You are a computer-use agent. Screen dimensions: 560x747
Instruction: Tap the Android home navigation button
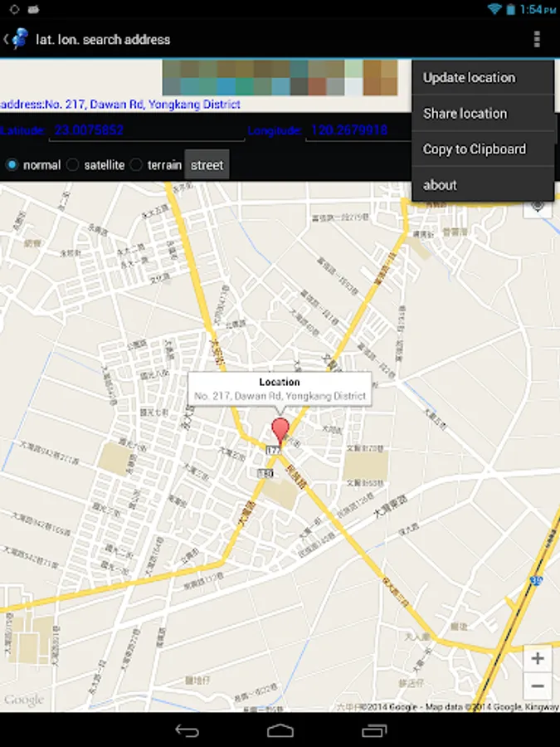click(x=280, y=730)
